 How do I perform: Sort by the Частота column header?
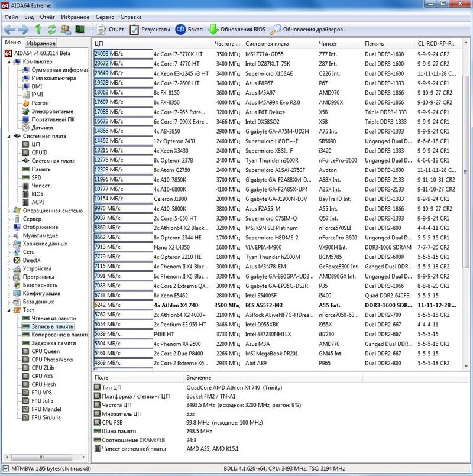click(x=226, y=43)
